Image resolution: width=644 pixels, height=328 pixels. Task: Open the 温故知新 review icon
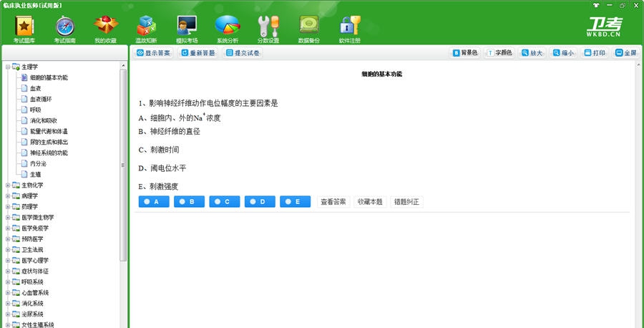tap(146, 29)
